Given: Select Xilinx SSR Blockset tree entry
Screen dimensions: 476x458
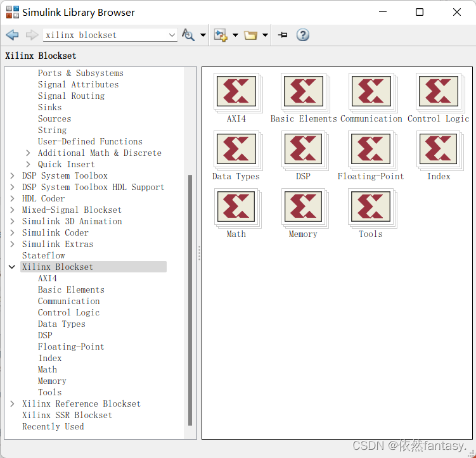Looking at the screenshot, I should pos(67,416).
